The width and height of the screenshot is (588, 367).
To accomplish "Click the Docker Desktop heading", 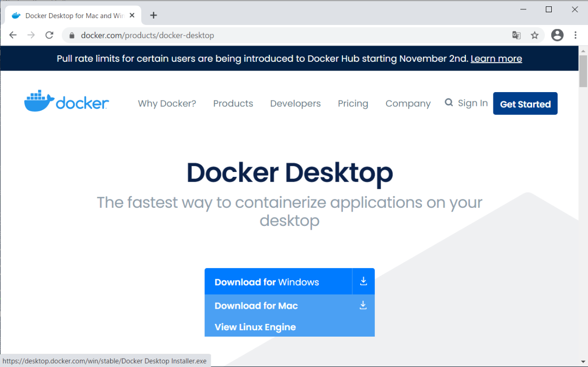I will tap(290, 172).
